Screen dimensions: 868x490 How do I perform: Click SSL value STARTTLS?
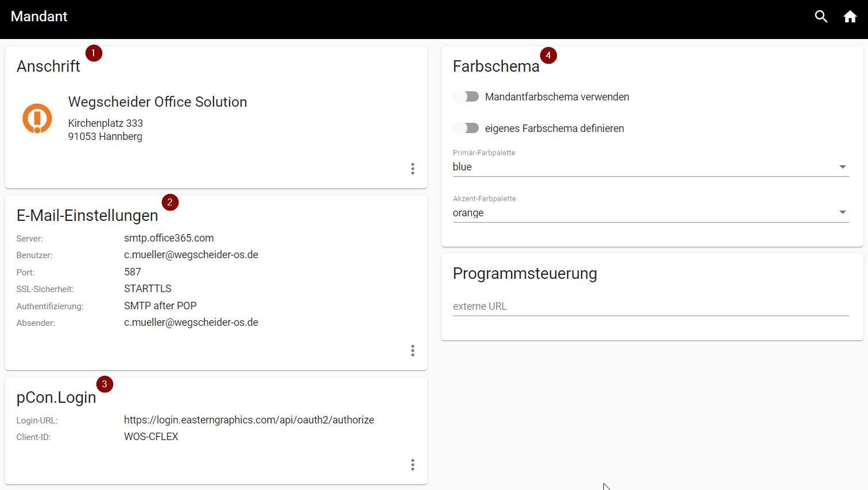[148, 289]
